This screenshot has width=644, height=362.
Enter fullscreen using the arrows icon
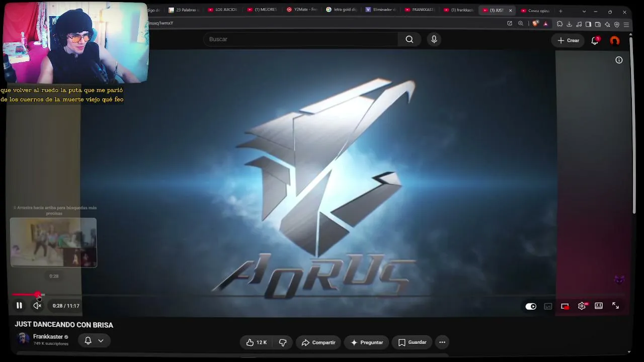point(615,306)
